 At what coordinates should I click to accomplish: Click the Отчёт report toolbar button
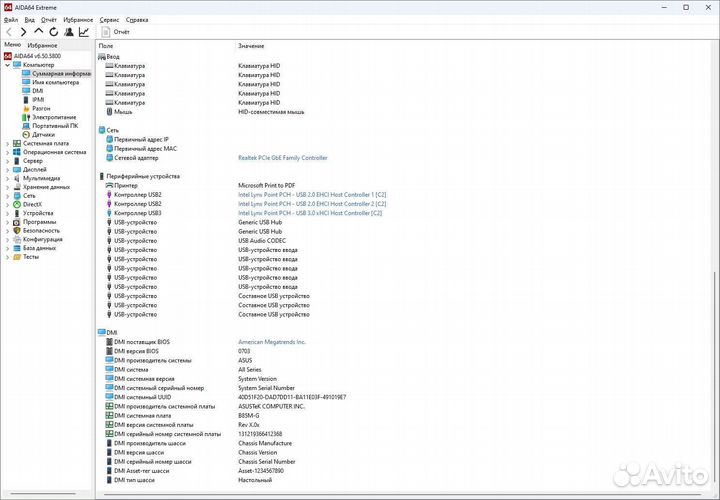(x=115, y=32)
